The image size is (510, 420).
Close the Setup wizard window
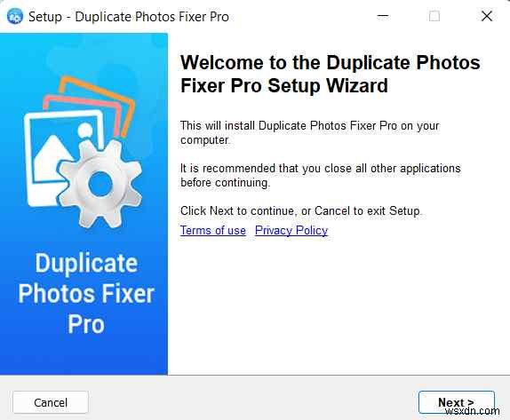[x=487, y=16]
